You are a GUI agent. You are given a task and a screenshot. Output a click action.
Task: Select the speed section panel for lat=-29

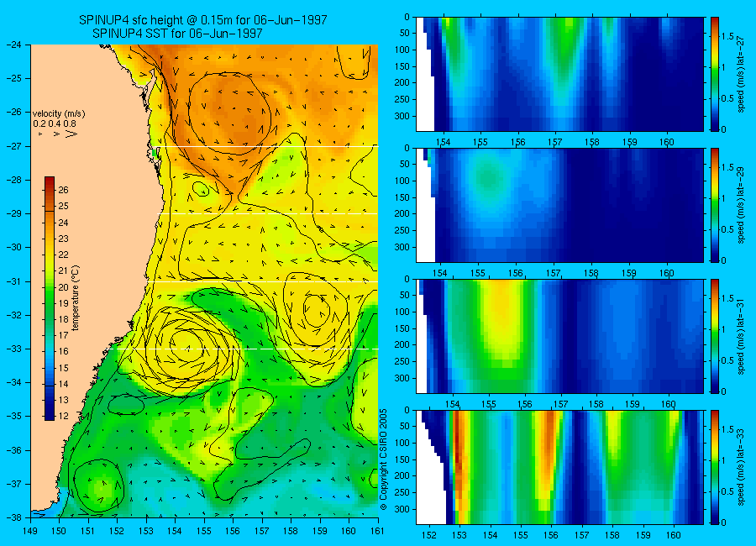click(559, 205)
